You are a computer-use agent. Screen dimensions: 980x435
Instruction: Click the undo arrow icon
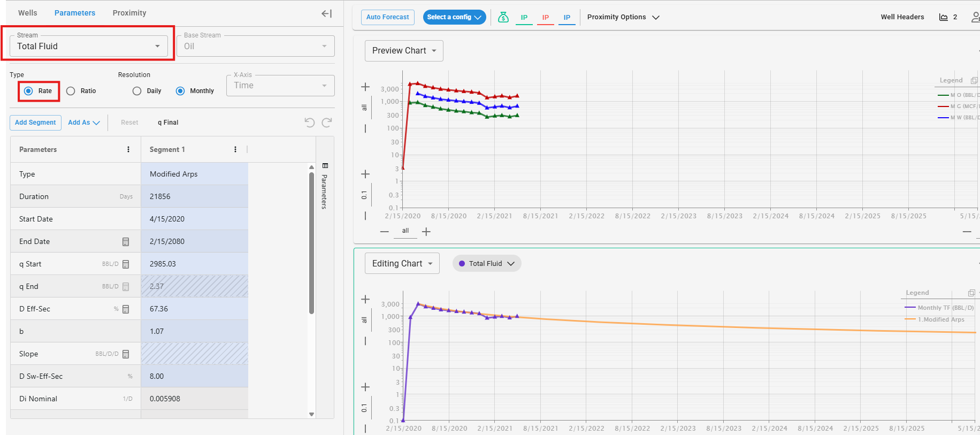(x=310, y=123)
